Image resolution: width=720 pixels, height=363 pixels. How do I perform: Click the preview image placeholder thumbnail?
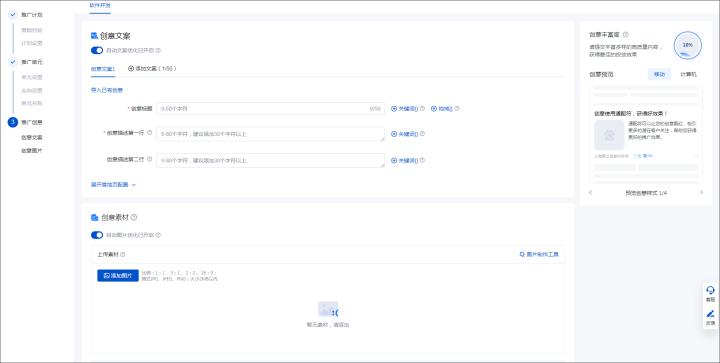609,135
